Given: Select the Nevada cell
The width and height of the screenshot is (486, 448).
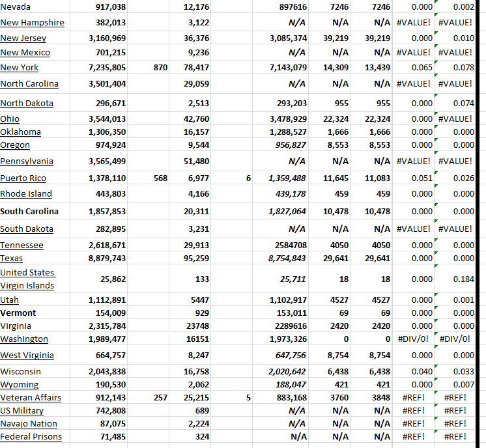Looking at the screenshot, I should 35,7.
